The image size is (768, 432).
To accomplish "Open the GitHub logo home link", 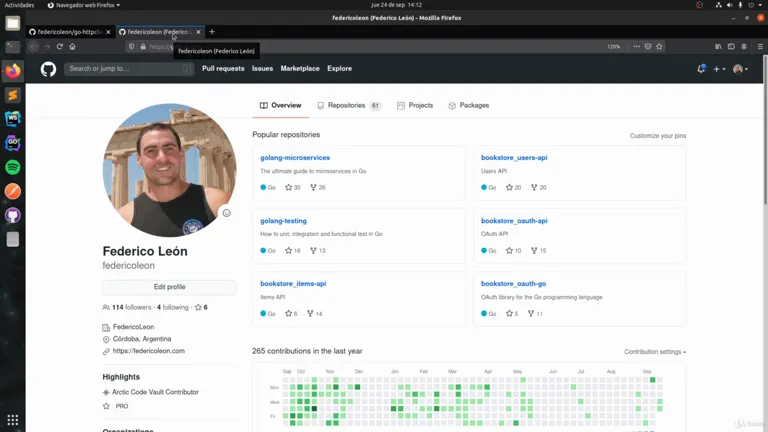I will coord(48,69).
